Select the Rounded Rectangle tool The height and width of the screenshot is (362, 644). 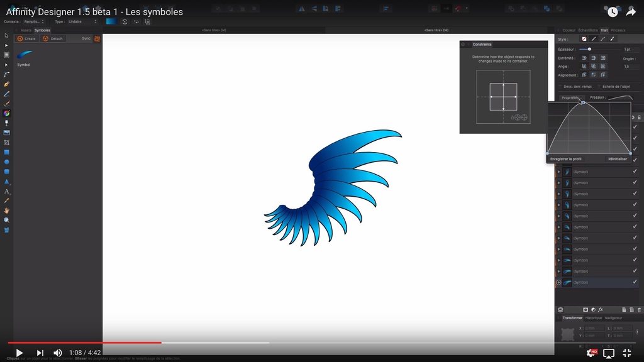click(x=6, y=172)
